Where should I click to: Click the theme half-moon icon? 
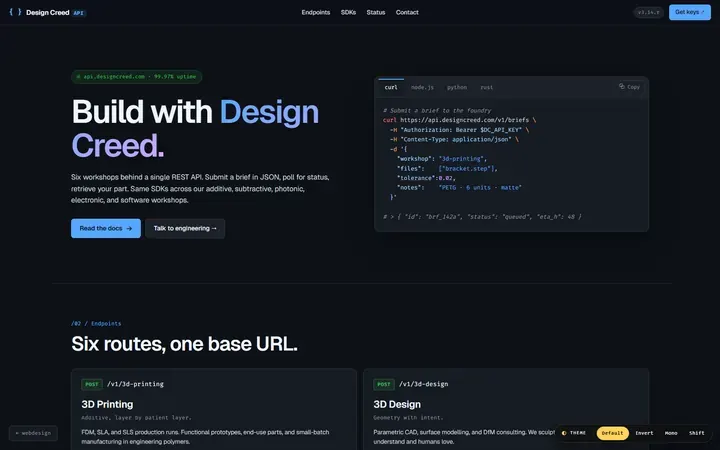point(564,433)
